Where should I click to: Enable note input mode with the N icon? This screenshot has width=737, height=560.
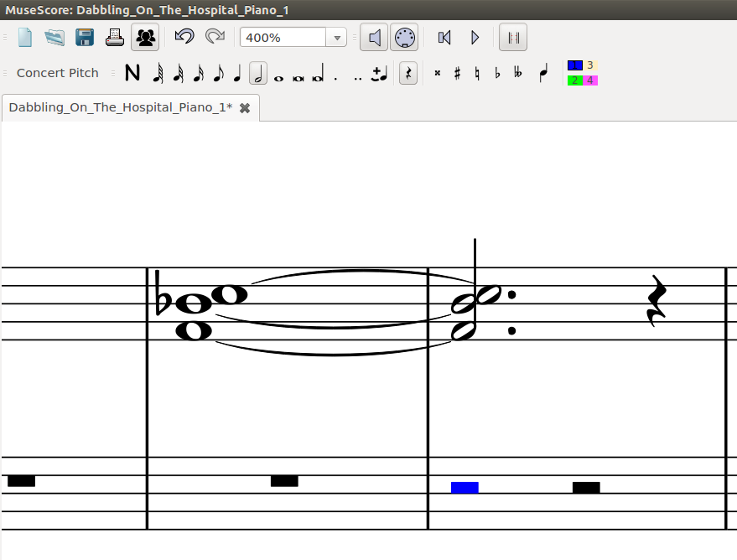pyautogui.click(x=132, y=73)
